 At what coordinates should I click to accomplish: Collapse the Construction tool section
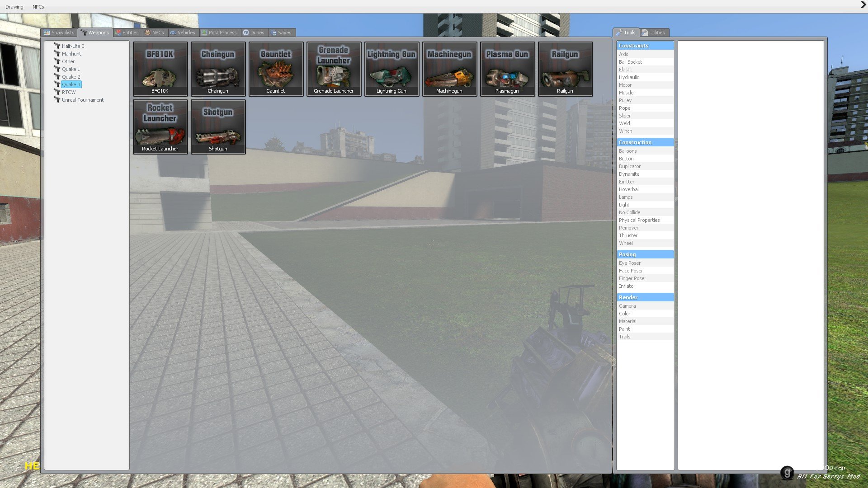(x=645, y=142)
